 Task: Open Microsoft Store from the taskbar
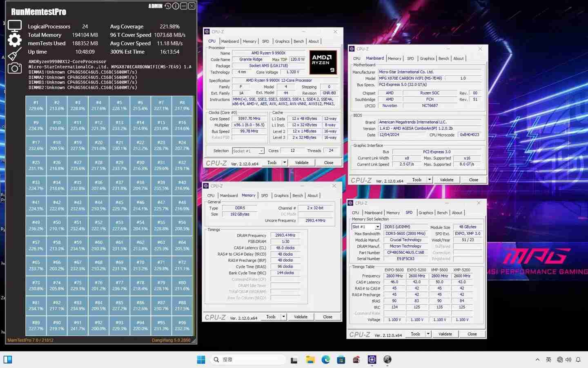[341, 360]
